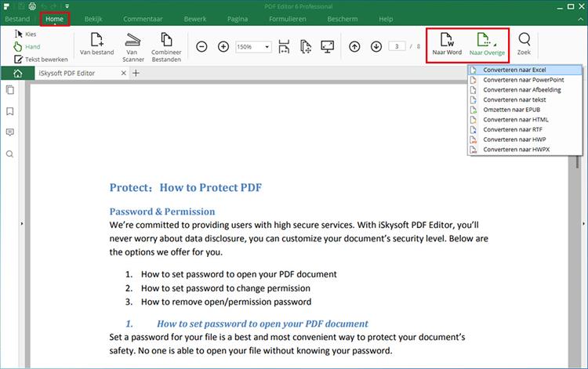
Task: Click heading "Password & Permission"
Action: (162, 212)
